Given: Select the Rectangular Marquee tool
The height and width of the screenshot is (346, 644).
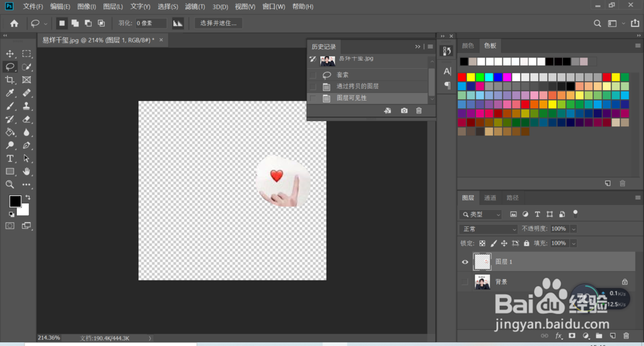Looking at the screenshot, I should [26, 54].
